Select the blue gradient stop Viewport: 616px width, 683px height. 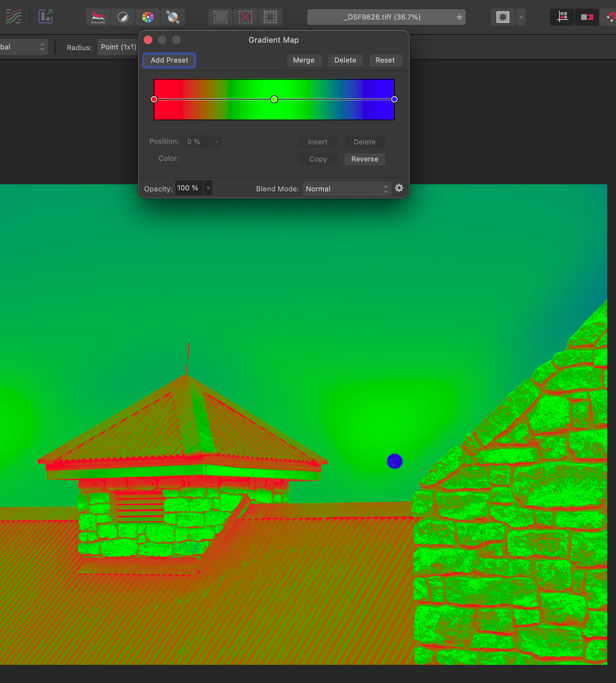coord(394,99)
